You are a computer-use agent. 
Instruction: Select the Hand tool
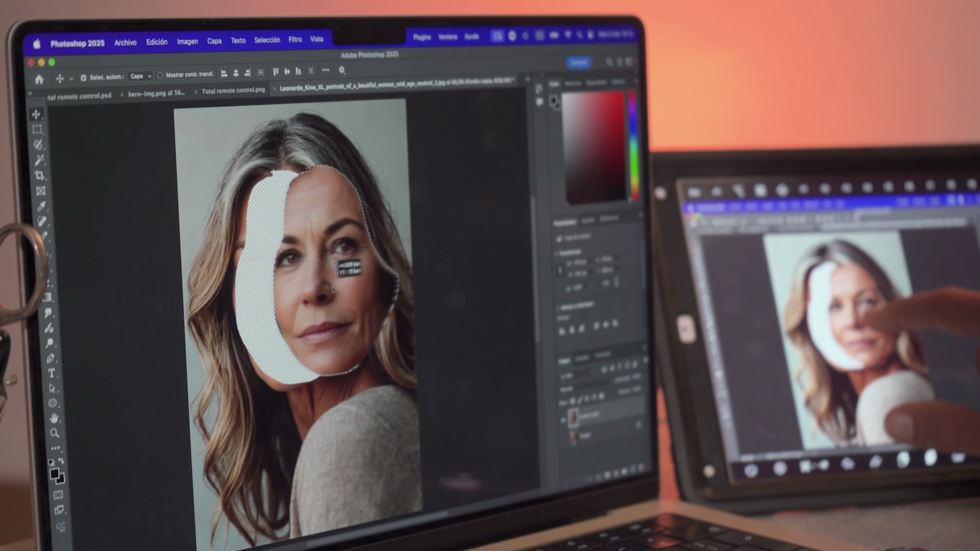pyautogui.click(x=54, y=418)
